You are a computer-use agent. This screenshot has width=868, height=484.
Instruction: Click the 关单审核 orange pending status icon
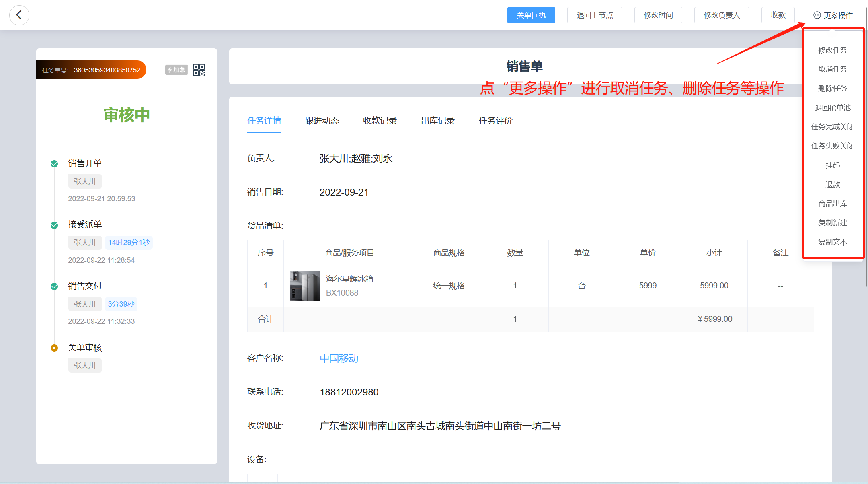[54, 348]
